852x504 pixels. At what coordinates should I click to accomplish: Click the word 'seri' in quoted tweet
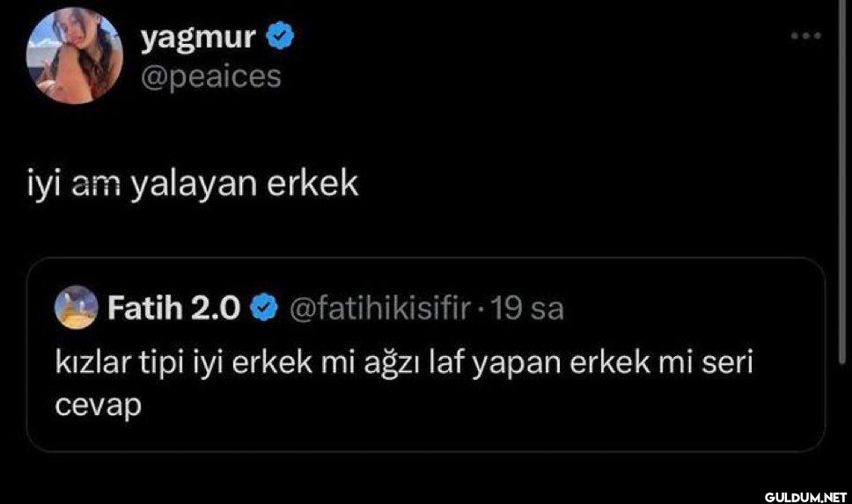coord(729,365)
